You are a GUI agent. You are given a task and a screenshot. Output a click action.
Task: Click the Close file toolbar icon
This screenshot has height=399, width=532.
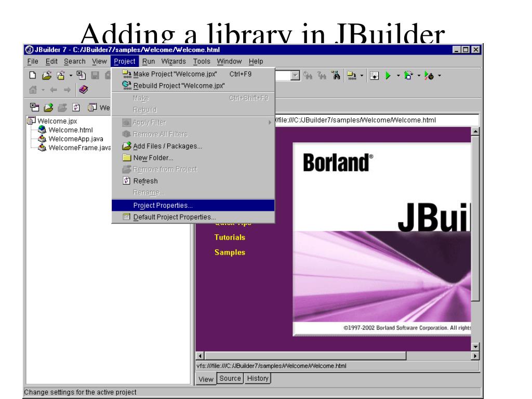(81, 75)
